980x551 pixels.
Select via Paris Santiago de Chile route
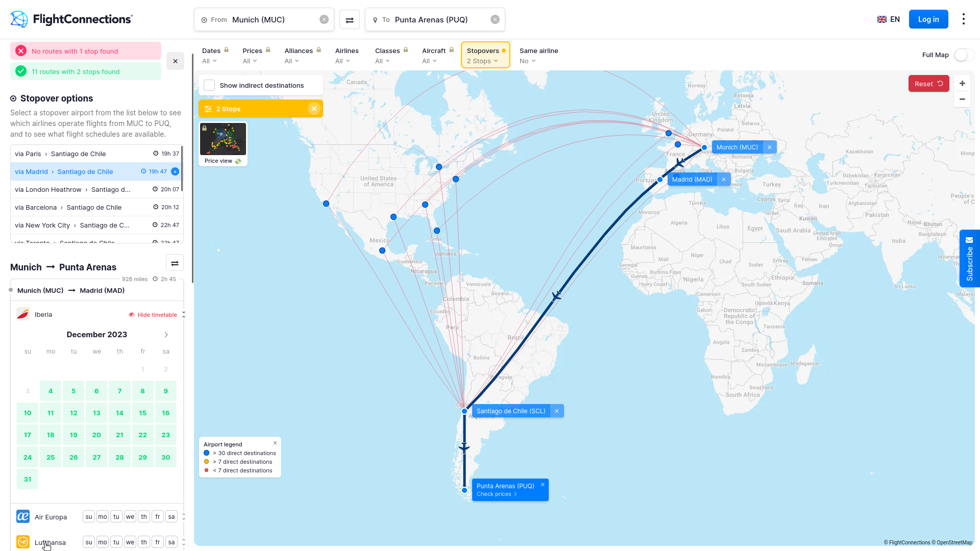click(x=97, y=154)
